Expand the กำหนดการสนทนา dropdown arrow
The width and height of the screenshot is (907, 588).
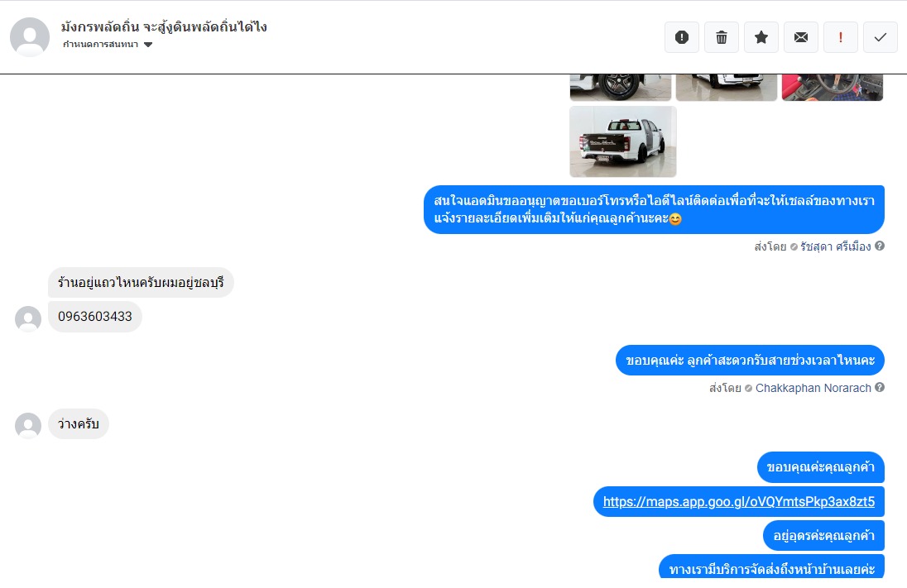click(148, 45)
